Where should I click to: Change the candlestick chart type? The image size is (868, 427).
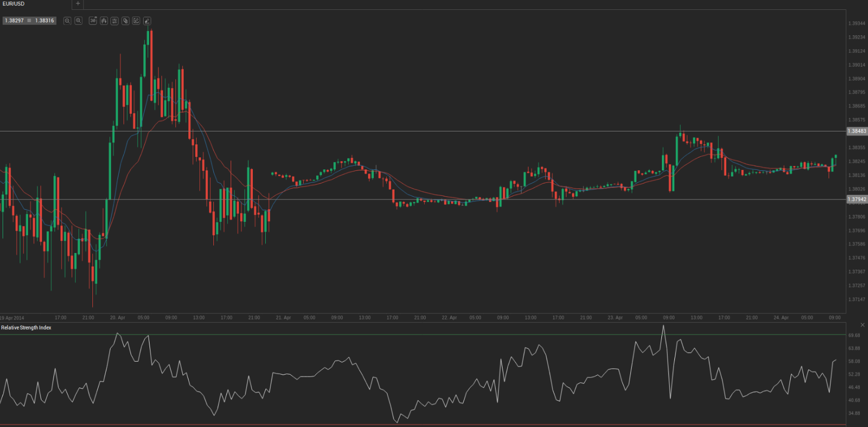coord(104,21)
